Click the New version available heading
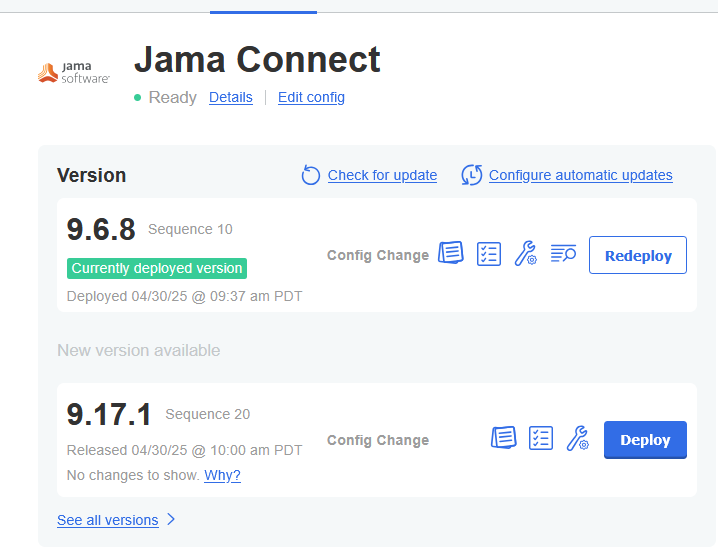Image resolution: width=718 pixels, height=553 pixels. 139,350
